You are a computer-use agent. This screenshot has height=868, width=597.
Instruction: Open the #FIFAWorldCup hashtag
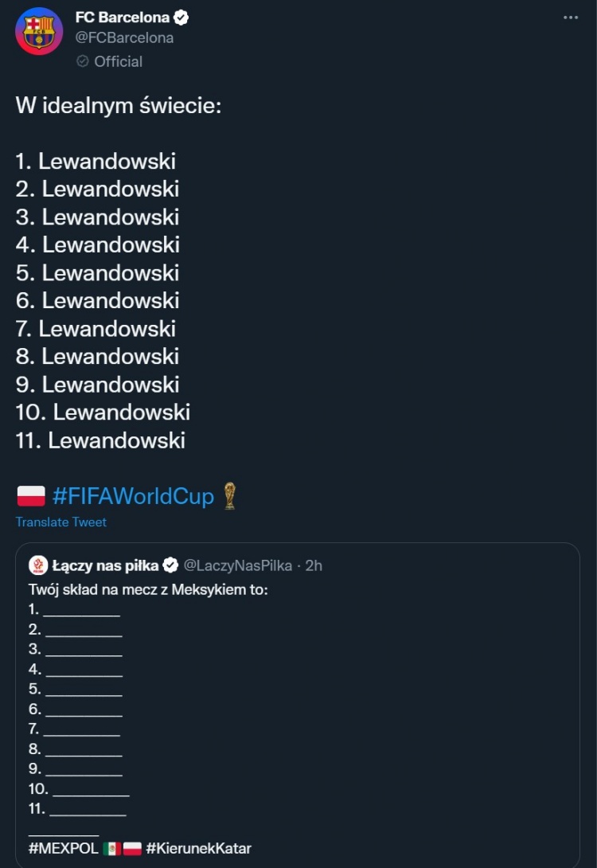[133, 496]
